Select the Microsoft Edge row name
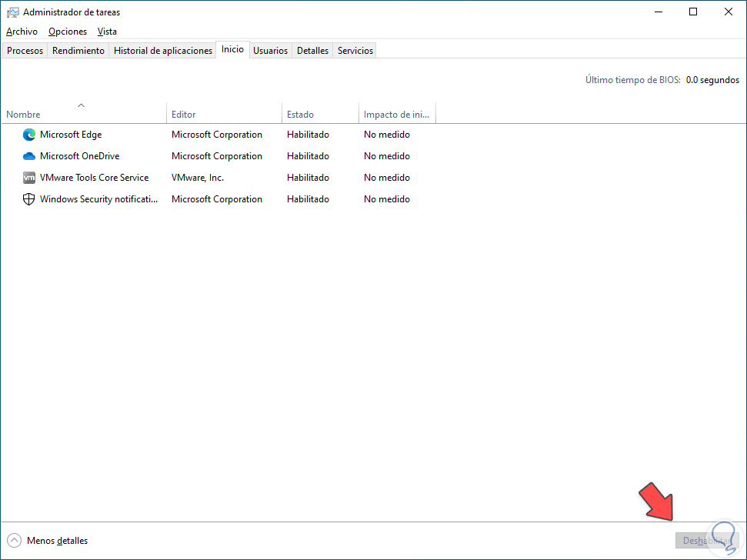The height and width of the screenshot is (560, 747). pyautogui.click(x=71, y=135)
